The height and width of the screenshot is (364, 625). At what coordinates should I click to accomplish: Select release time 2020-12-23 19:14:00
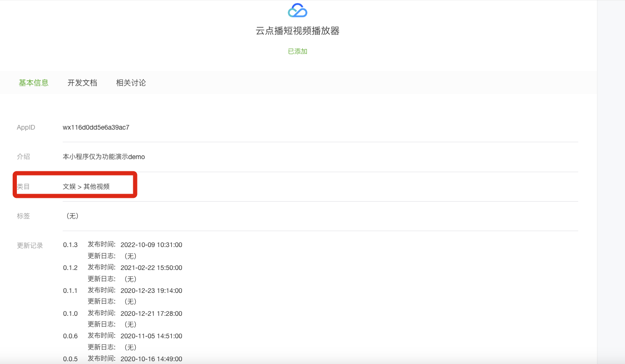click(x=151, y=291)
